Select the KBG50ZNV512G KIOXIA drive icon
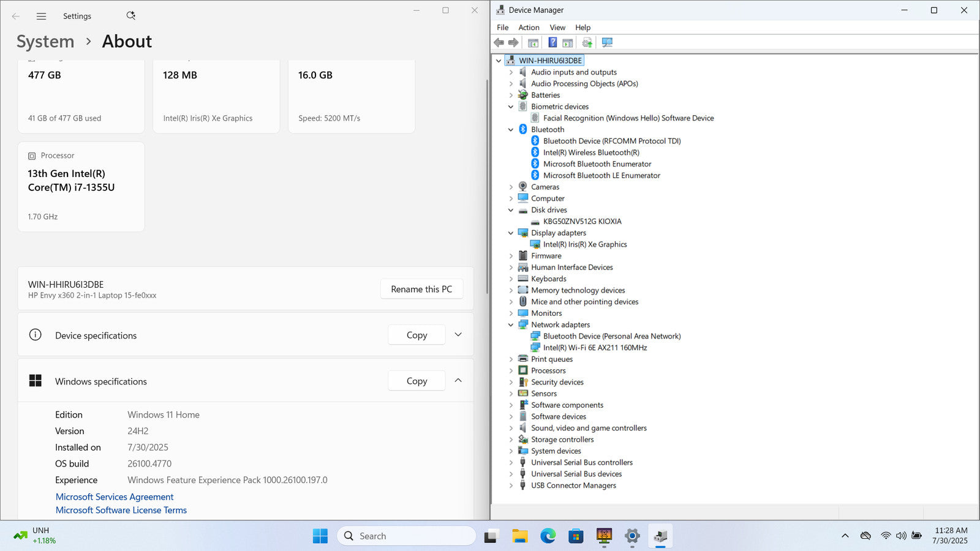The image size is (980, 551). tap(535, 222)
